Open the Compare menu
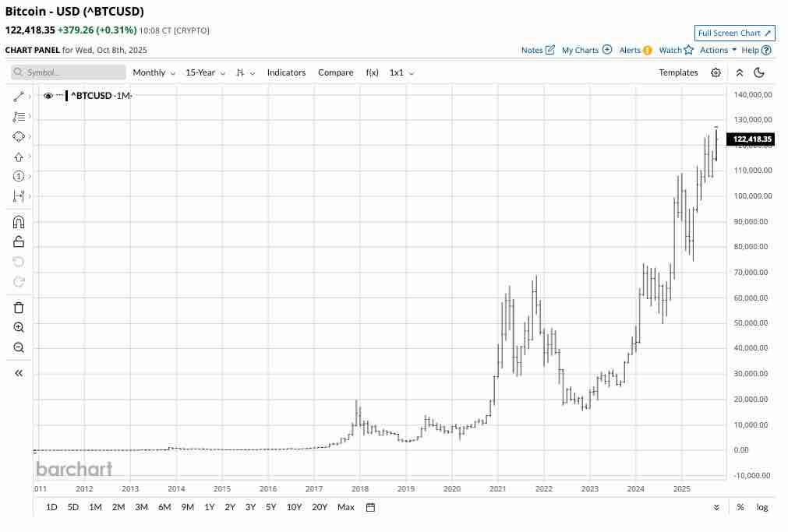The height and width of the screenshot is (532, 788). (x=336, y=72)
